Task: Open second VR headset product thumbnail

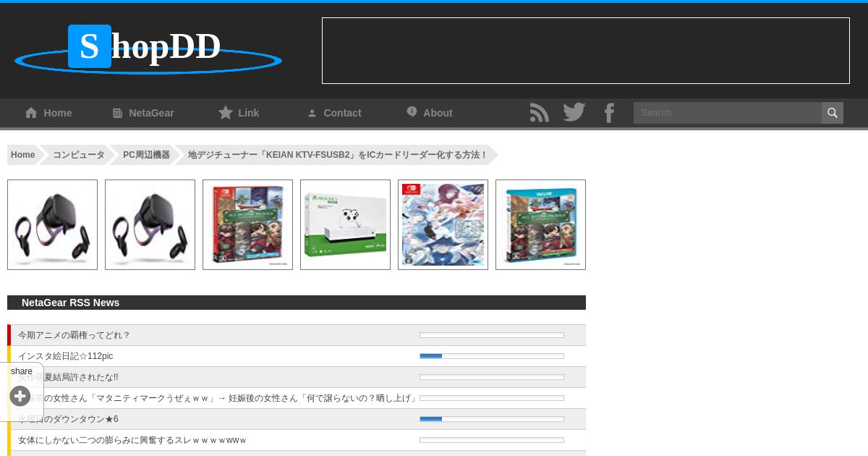Action: click(x=150, y=225)
